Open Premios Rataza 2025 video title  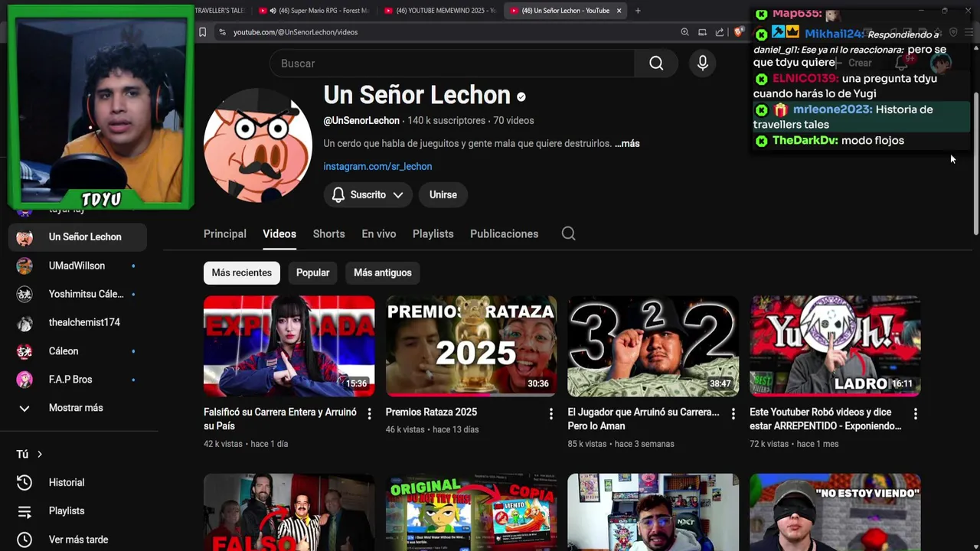431,412
